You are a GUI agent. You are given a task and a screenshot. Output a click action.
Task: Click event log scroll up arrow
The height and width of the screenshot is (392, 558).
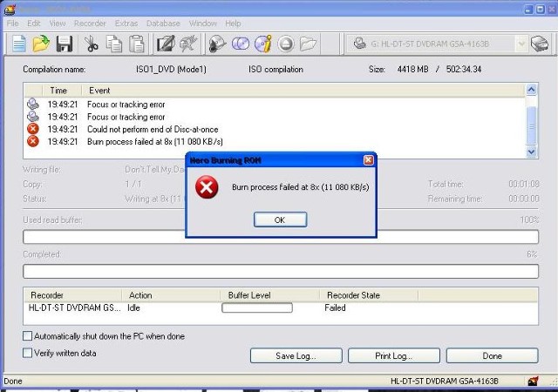point(531,90)
